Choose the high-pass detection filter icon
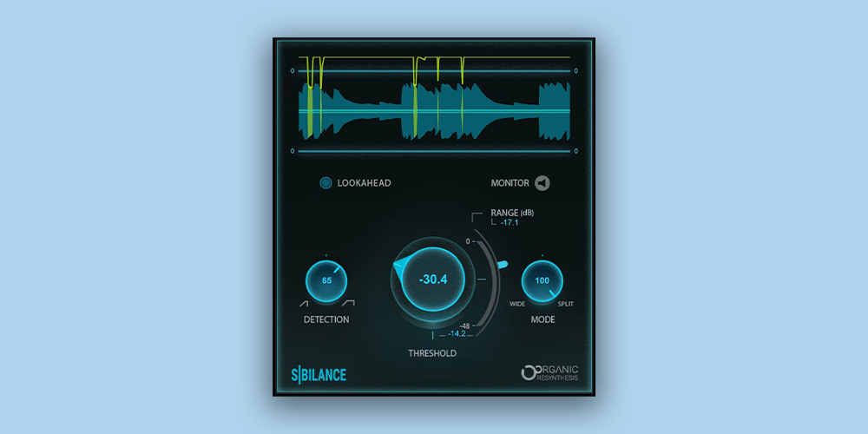The height and width of the screenshot is (434, 868). pyautogui.click(x=303, y=303)
